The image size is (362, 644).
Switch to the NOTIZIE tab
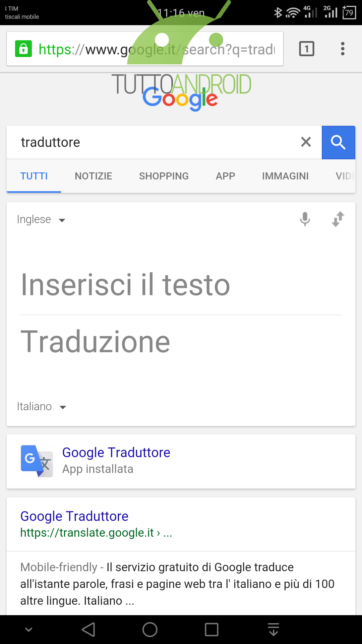(94, 176)
